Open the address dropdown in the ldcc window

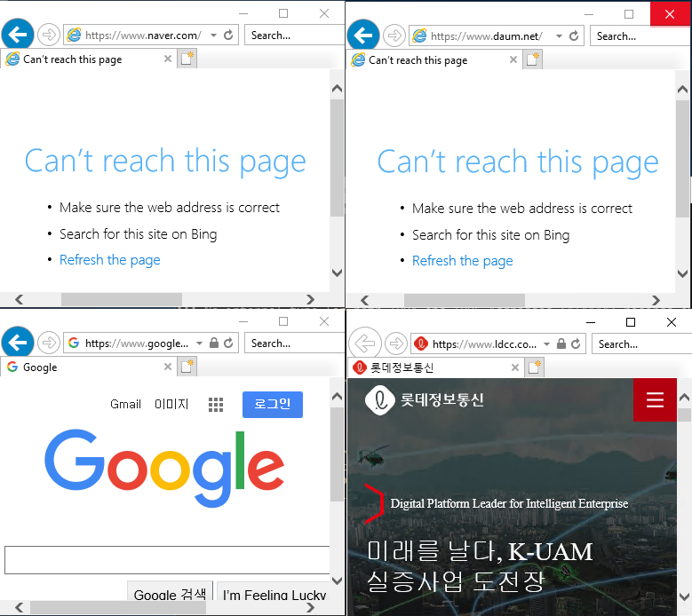[547, 344]
